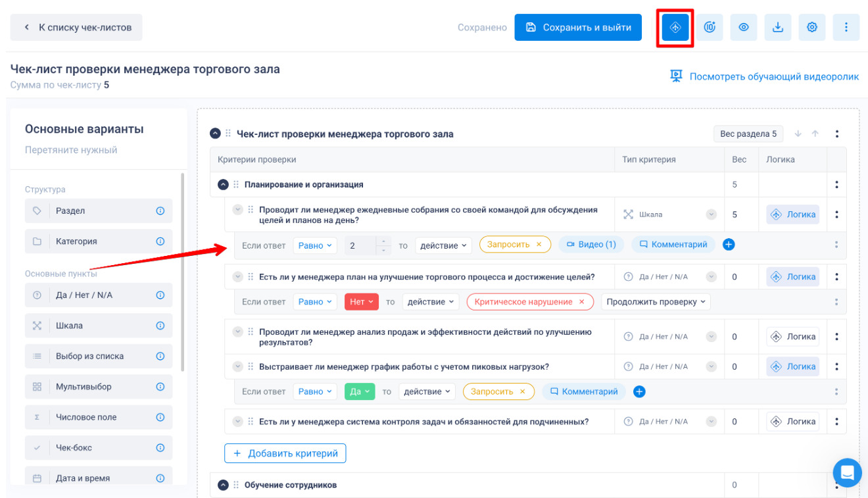The image size is (868, 498).
Task: Collapse the Обучение сотрудников category
Action: pos(223,485)
